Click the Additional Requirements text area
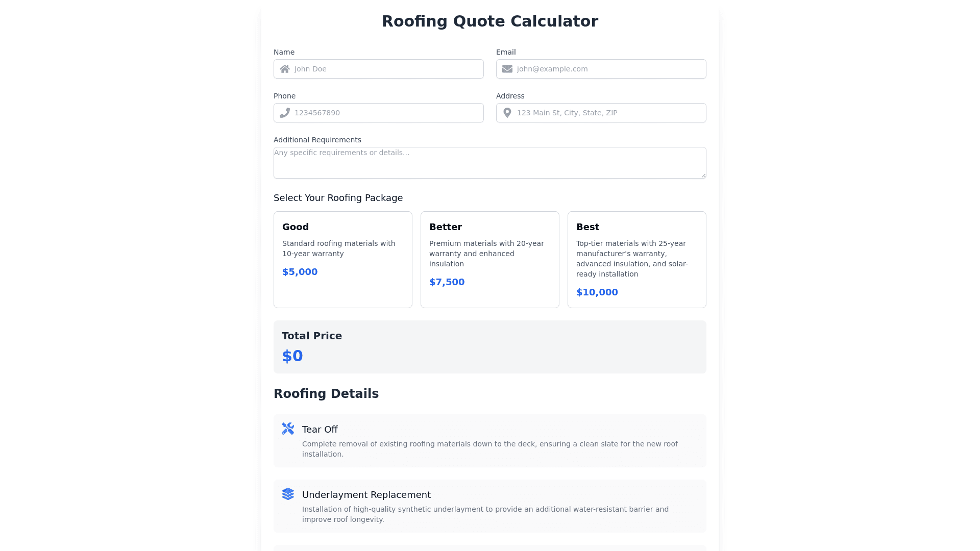Screen dimensions: 980x551 pyautogui.click(x=489, y=163)
